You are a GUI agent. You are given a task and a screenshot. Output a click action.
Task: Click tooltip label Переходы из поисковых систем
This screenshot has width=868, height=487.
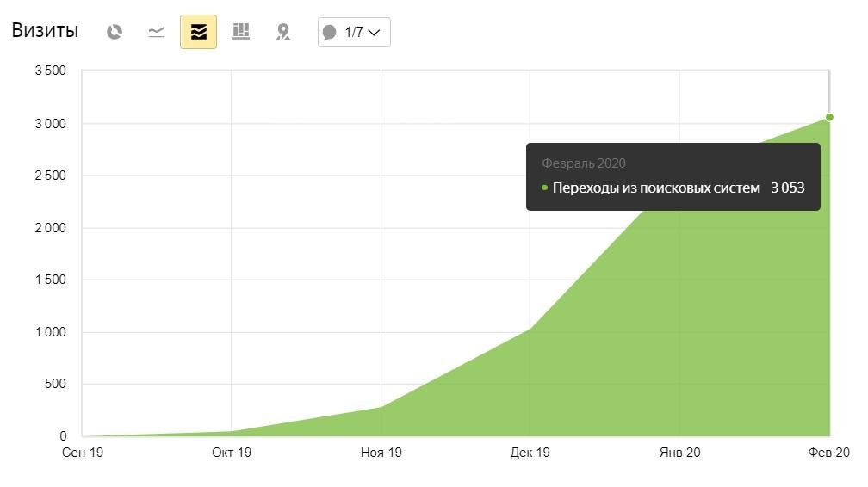656,188
